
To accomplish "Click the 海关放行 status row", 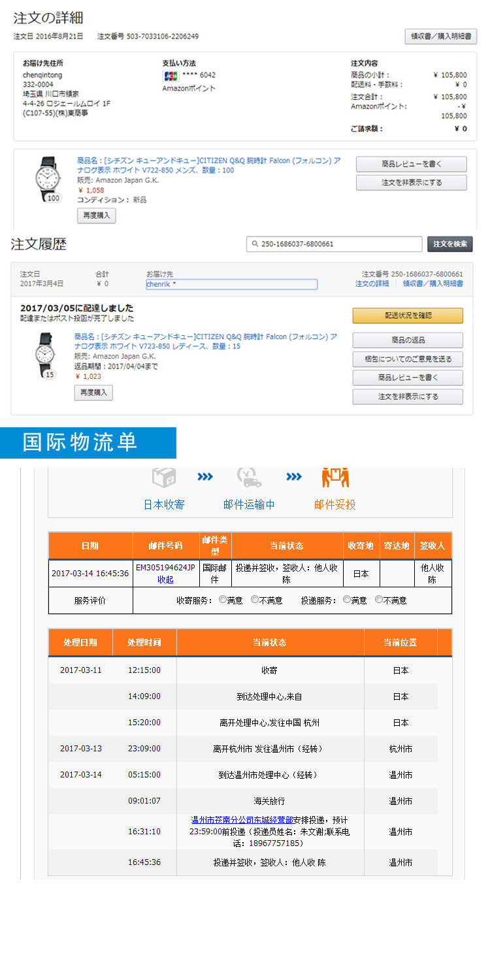I will pos(242,800).
